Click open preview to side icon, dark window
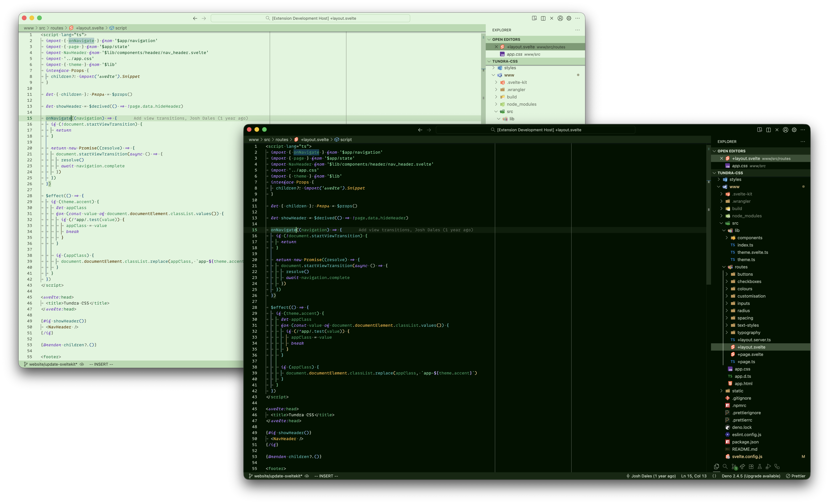 pyautogui.click(x=759, y=130)
